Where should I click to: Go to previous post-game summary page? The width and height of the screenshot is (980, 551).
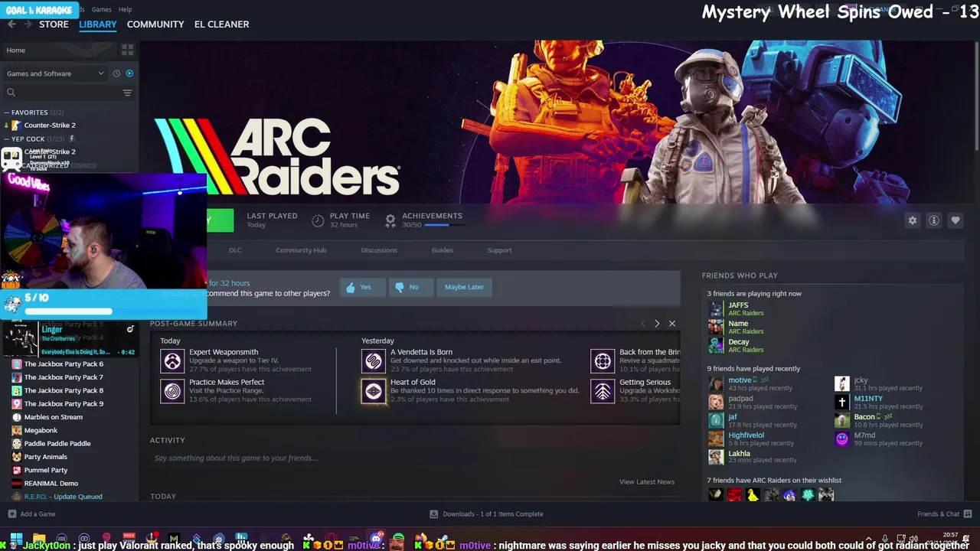[x=643, y=324]
